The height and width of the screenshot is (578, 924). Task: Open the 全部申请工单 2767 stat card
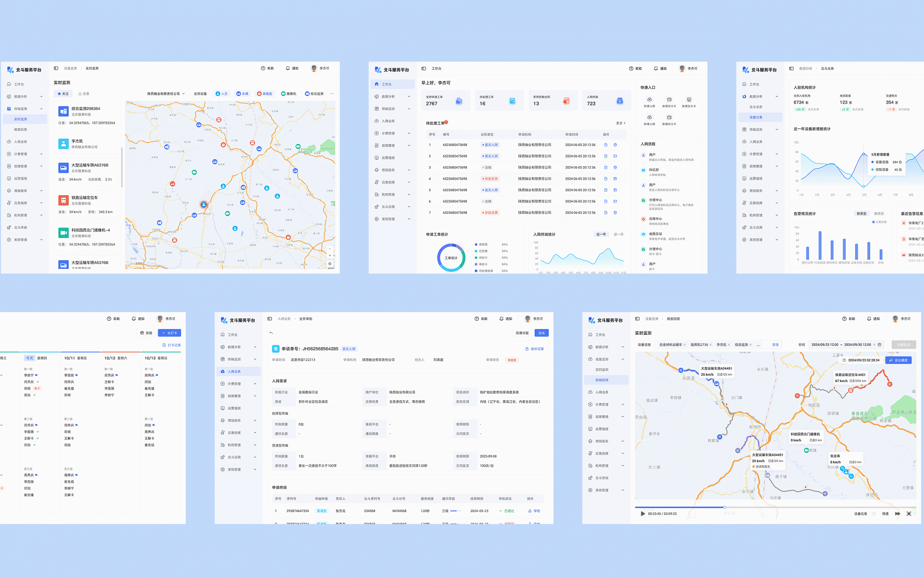tap(445, 100)
